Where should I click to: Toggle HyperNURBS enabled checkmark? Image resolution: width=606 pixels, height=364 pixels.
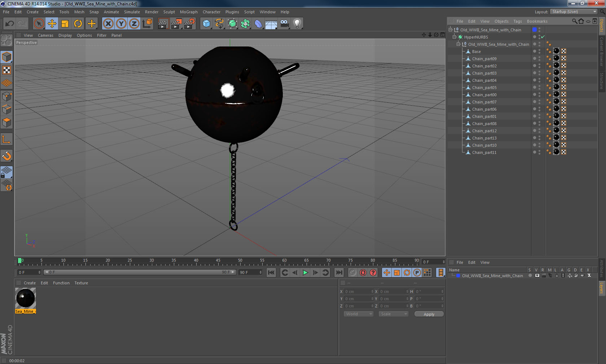pos(543,37)
